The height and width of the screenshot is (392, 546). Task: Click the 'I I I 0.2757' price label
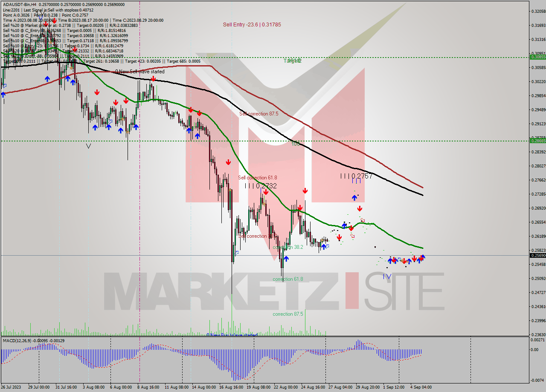[356, 176]
